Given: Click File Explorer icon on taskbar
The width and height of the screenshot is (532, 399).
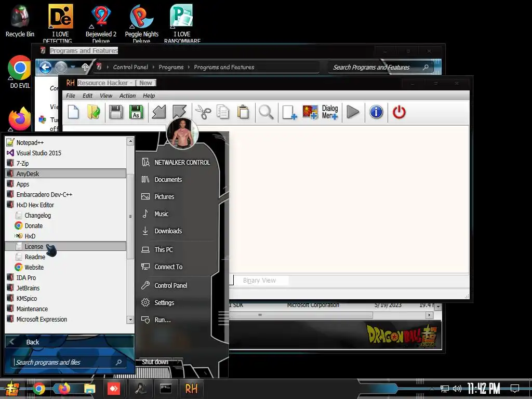Looking at the screenshot, I should pyautogui.click(x=89, y=389).
